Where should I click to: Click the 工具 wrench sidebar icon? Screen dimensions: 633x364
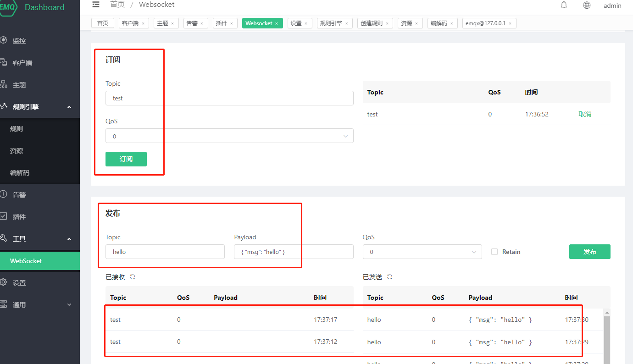(x=3, y=238)
